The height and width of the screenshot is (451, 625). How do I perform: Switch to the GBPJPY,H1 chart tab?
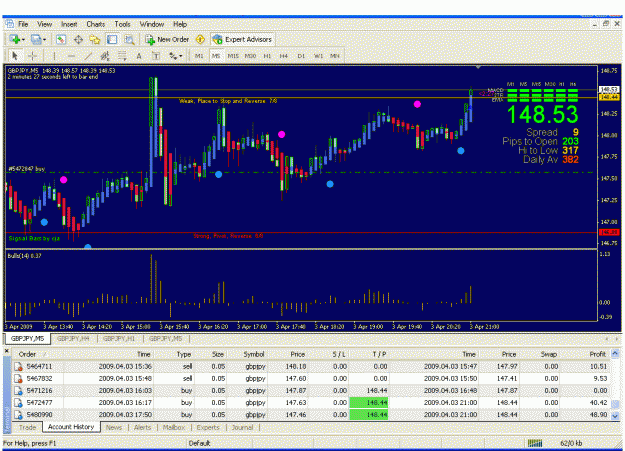[119, 339]
